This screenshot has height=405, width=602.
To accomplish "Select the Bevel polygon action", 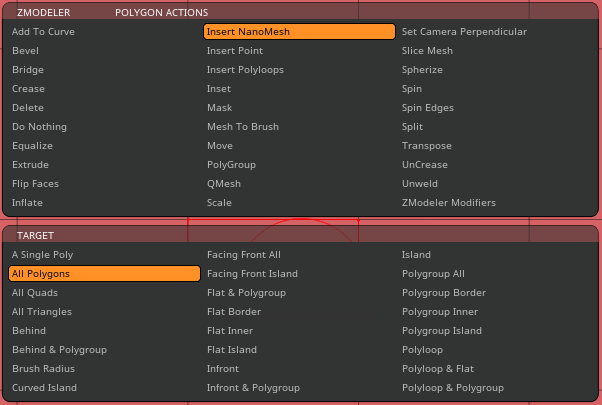I will click(x=26, y=51).
